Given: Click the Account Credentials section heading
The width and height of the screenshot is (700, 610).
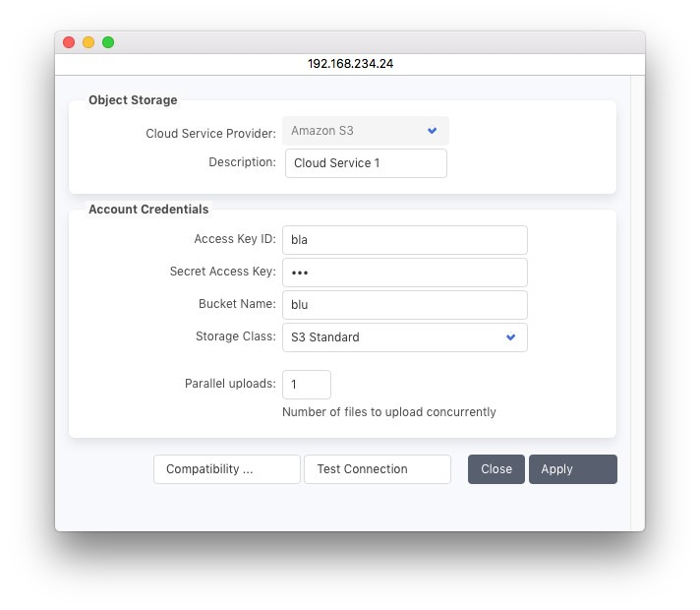Looking at the screenshot, I should click(x=148, y=210).
